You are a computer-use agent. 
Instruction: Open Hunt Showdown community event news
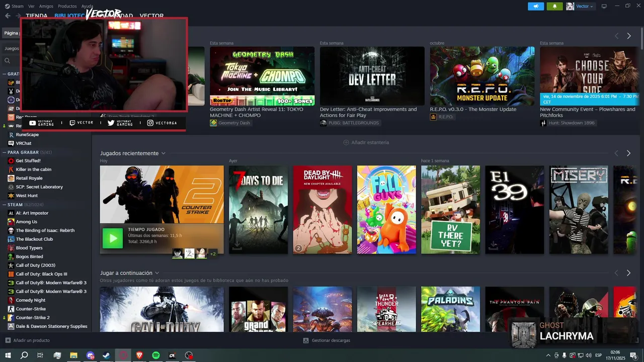[x=589, y=76]
